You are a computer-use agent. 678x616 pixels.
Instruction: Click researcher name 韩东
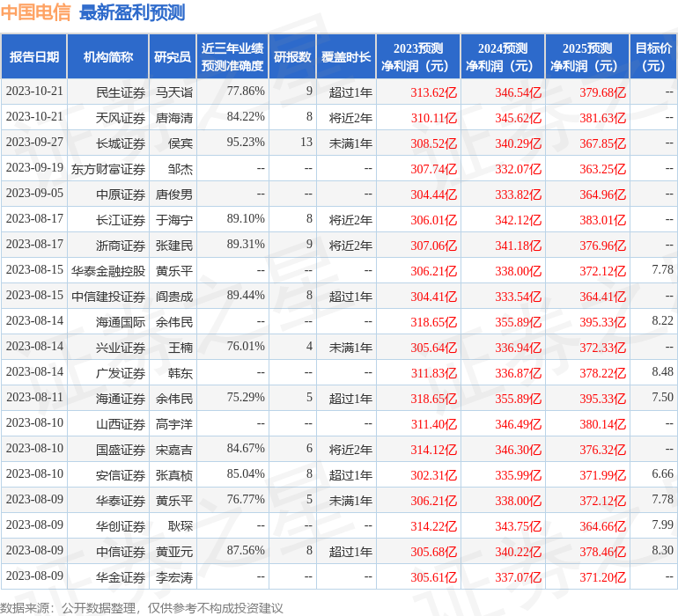(181, 372)
